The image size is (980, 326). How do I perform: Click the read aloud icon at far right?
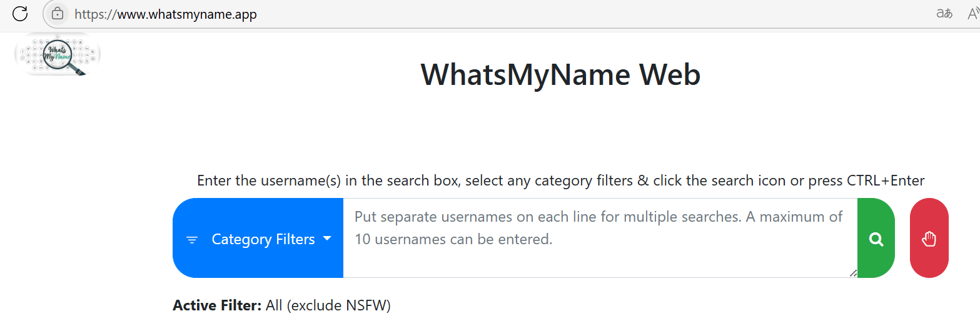tap(973, 13)
